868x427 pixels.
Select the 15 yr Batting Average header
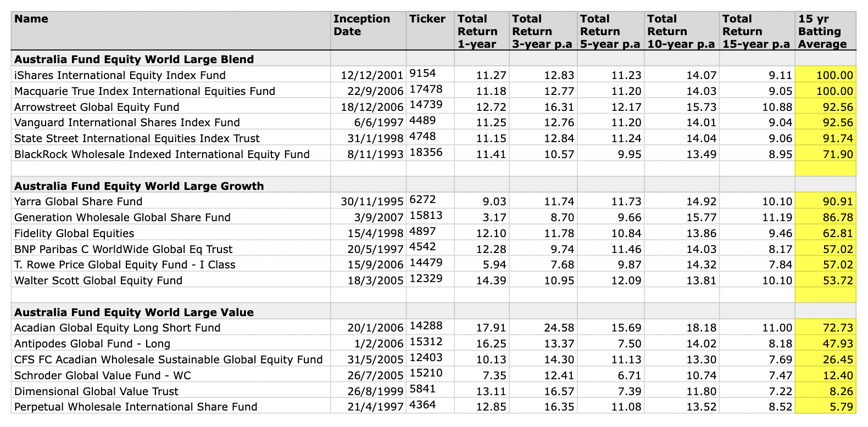pyautogui.click(x=822, y=32)
